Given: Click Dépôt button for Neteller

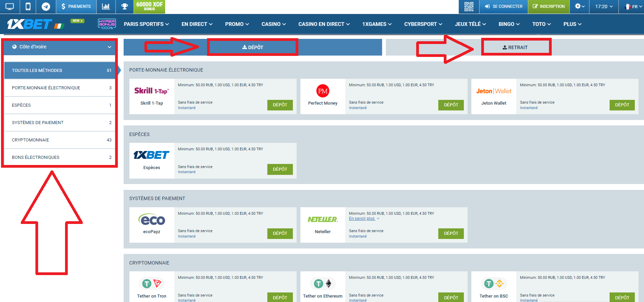Looking at the screenshot, I should [451, 233].
